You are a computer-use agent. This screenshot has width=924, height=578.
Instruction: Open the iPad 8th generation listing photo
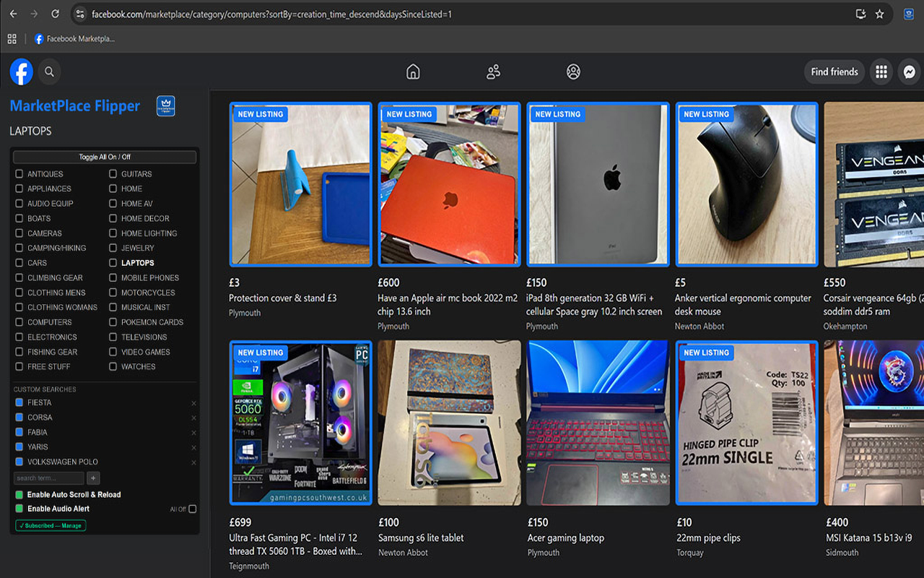(x=598, y=184)
